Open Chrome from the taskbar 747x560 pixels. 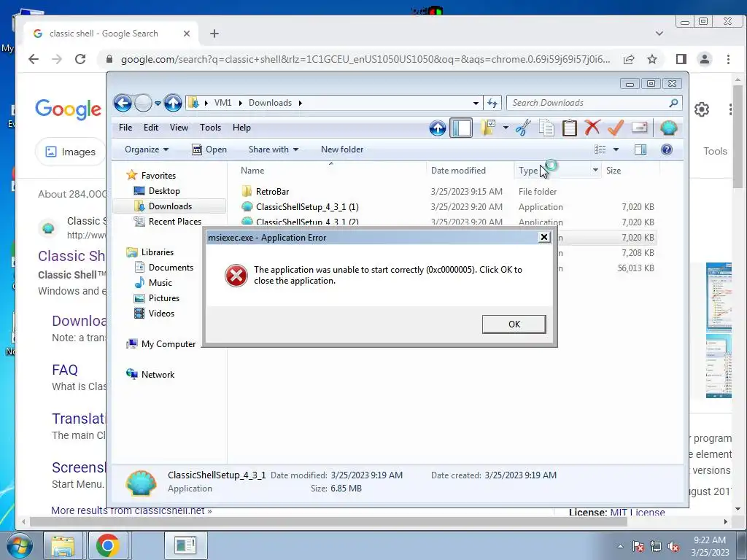[x=108, y=545]
